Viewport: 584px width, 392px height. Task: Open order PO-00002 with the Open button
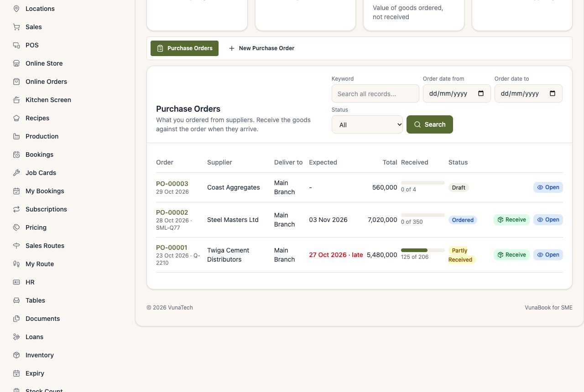coord(548,220)
